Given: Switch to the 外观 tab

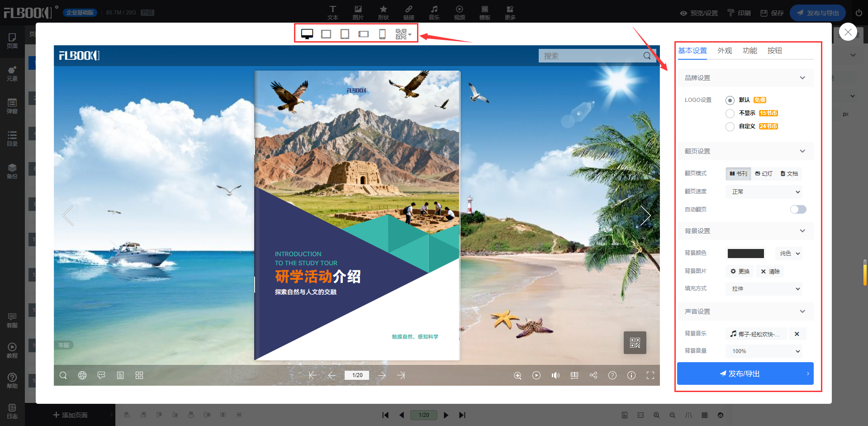Looking at the screenshot, I should (x=724, y=51).
